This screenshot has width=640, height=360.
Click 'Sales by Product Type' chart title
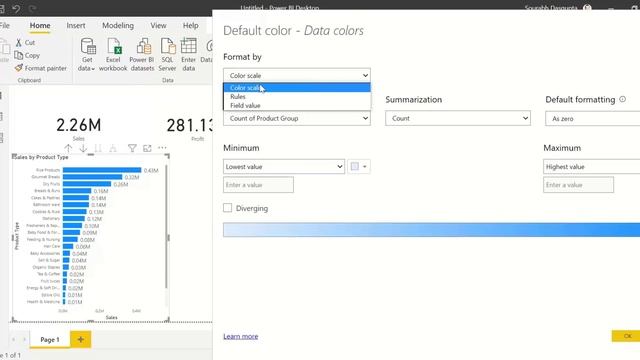point(40,157)
